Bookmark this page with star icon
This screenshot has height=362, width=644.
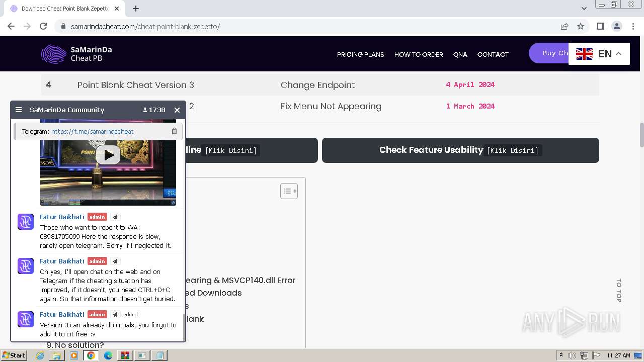(x=581, y=26)
